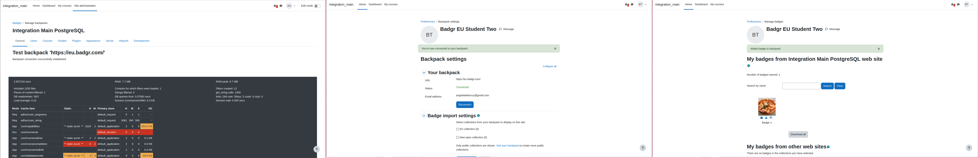Open notifications bell in Manage badges window
The height and width of the screenshot is (158, 980).
point(953,5)
